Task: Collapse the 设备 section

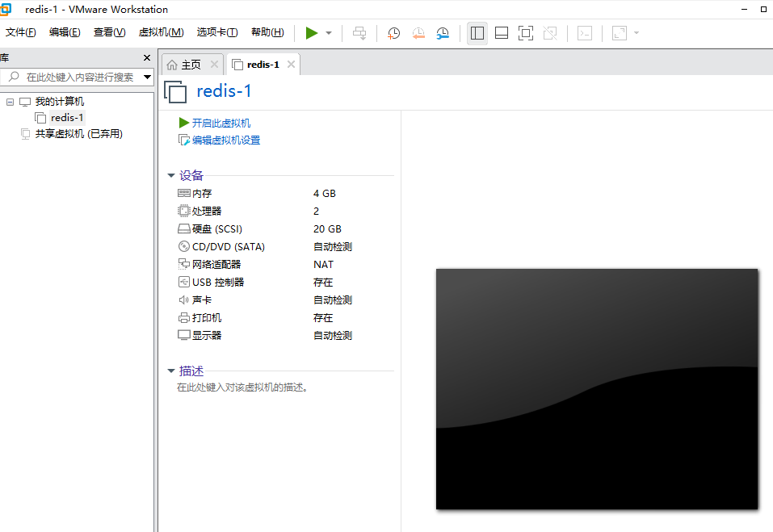Action: point(171,175)
